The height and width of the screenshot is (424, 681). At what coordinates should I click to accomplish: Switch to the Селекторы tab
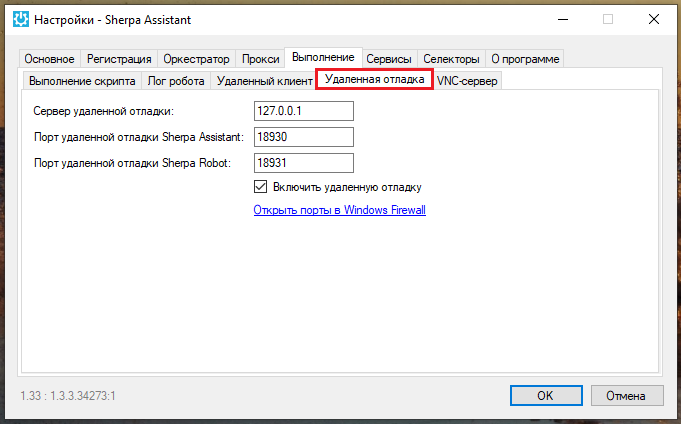pos(451,59)
